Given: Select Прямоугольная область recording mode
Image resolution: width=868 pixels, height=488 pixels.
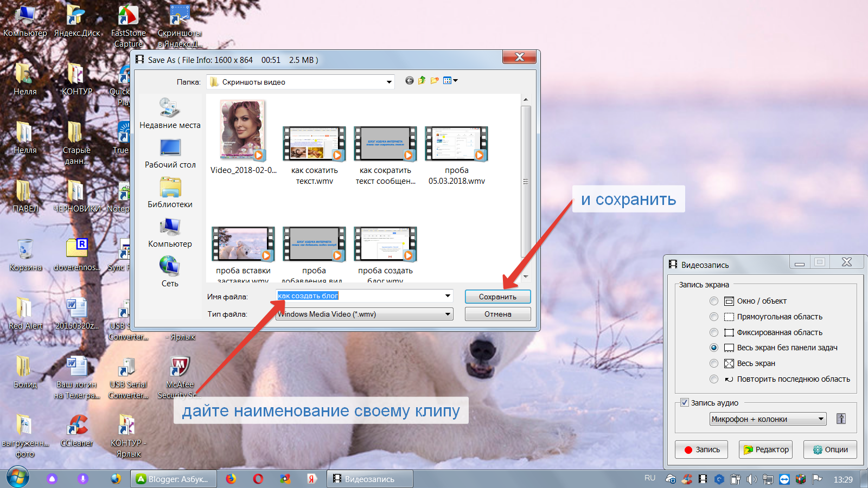Looking at the screenshot, I should [714, 317].
